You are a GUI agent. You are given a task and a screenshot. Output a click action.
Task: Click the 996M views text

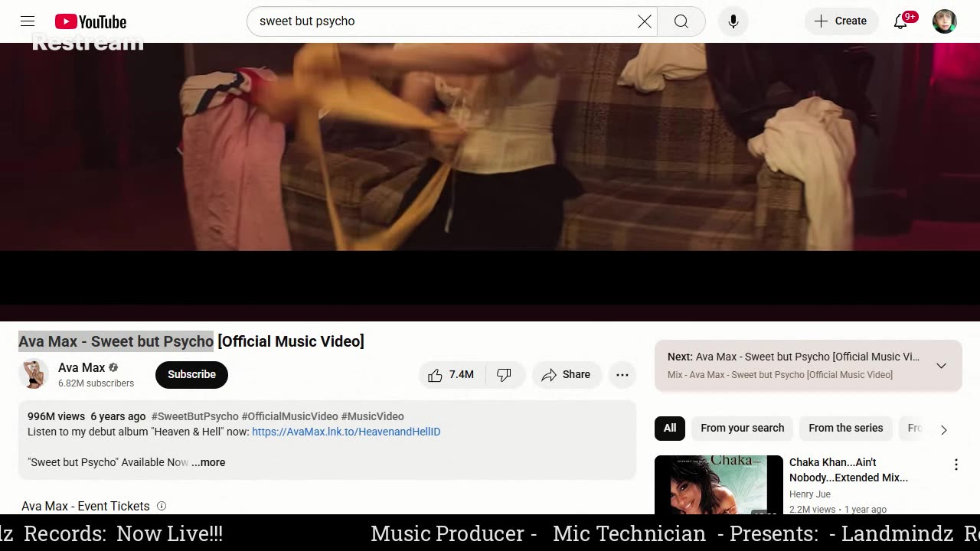pyautogui.click(x=56, y=416)
